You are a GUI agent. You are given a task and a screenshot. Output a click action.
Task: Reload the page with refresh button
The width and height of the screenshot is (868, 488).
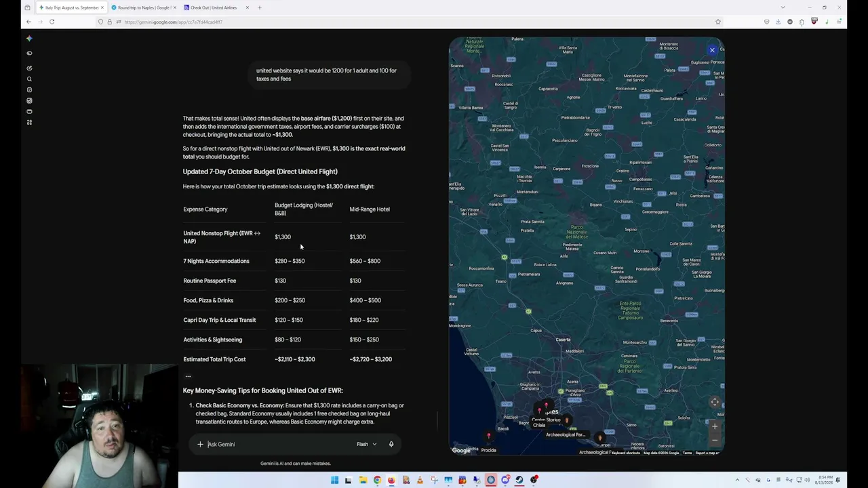pos(52,22)
